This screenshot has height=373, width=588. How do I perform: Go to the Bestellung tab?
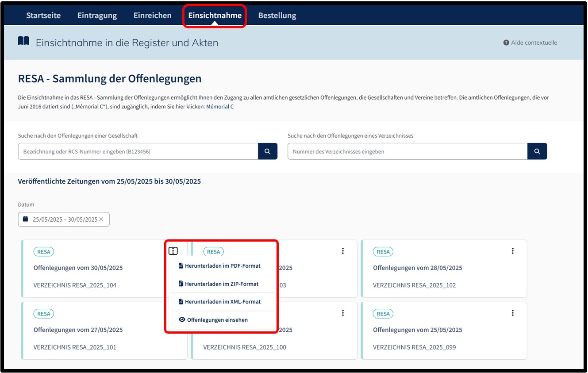pyautogui.click(x=277, y=15)
